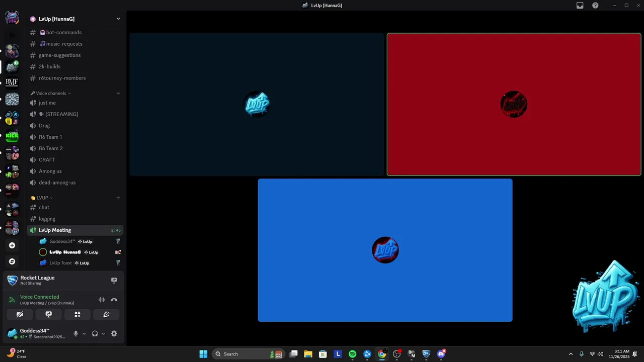Screen dimensions: 644x362
Task: Join the dead-among-us voice channel
Action: click(x=75, y=183)
